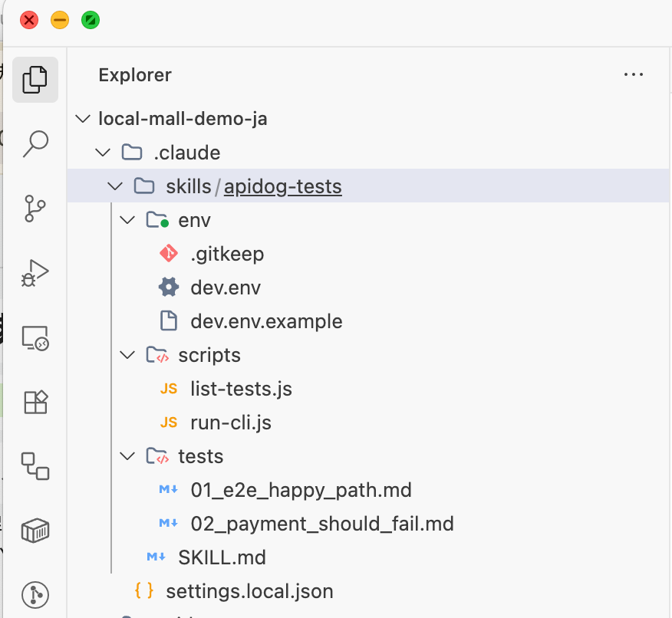672x618 pixels.
Task: Collapse the tests folder chevron
Action: pos(127,456)
